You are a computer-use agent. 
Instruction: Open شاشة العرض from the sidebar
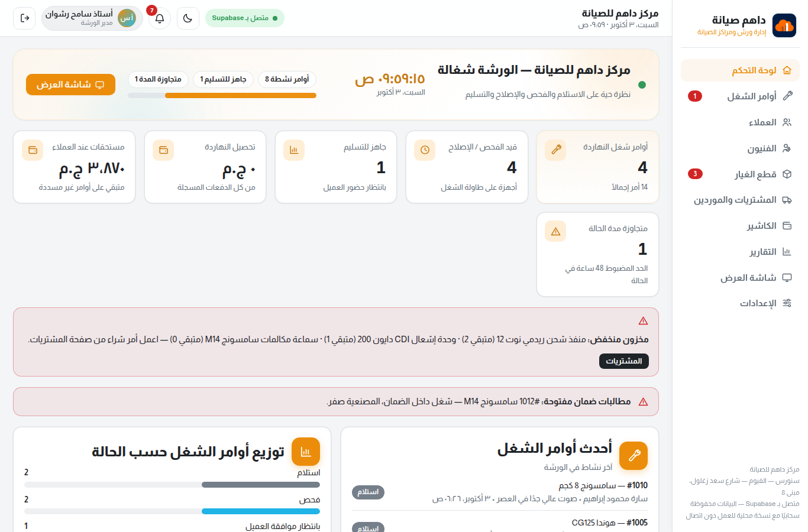click(740, 278)
